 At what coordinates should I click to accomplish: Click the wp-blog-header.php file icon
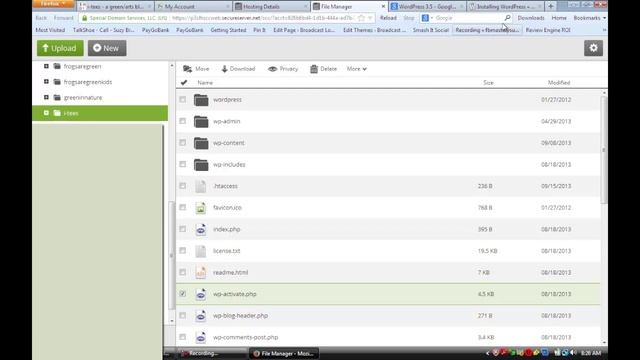pos(200,316)
